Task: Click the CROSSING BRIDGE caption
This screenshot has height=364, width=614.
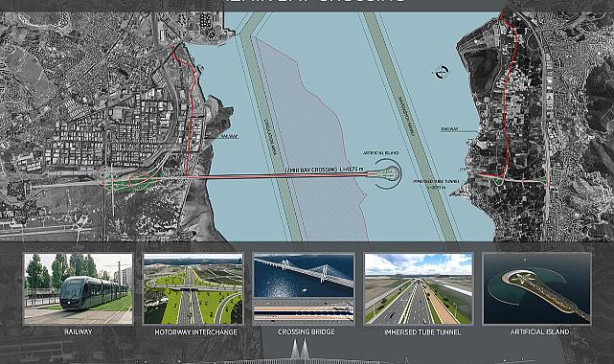Action: [306, 331]
